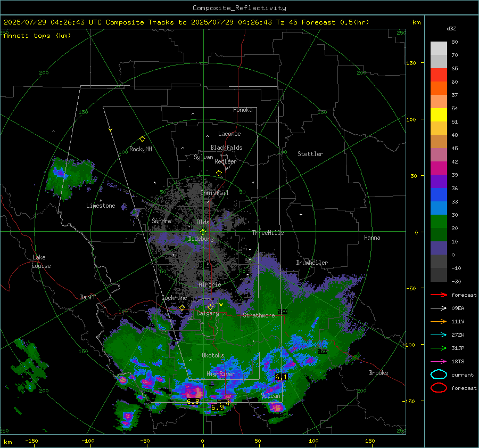Click the Olds town label

[203, 222]
